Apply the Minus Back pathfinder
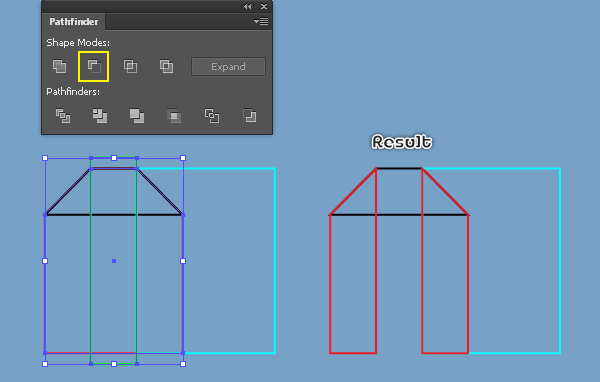 point(249,116)
